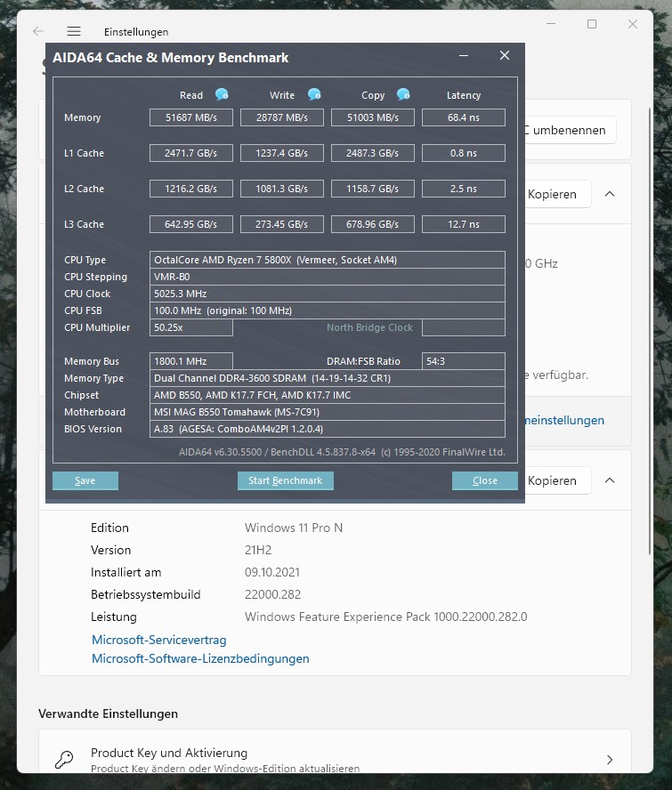
Task: Click the CPU Stepping value VMR-B0
Action: point(328,277)
